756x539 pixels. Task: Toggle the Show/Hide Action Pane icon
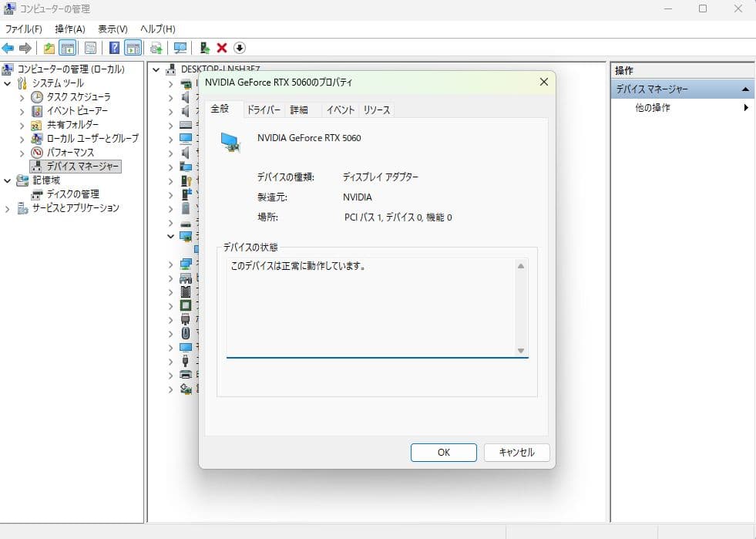(133, 48)
